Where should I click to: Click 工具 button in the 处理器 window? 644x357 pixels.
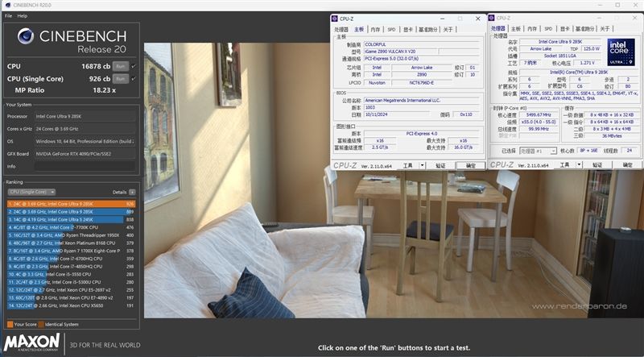coord(565,164)
